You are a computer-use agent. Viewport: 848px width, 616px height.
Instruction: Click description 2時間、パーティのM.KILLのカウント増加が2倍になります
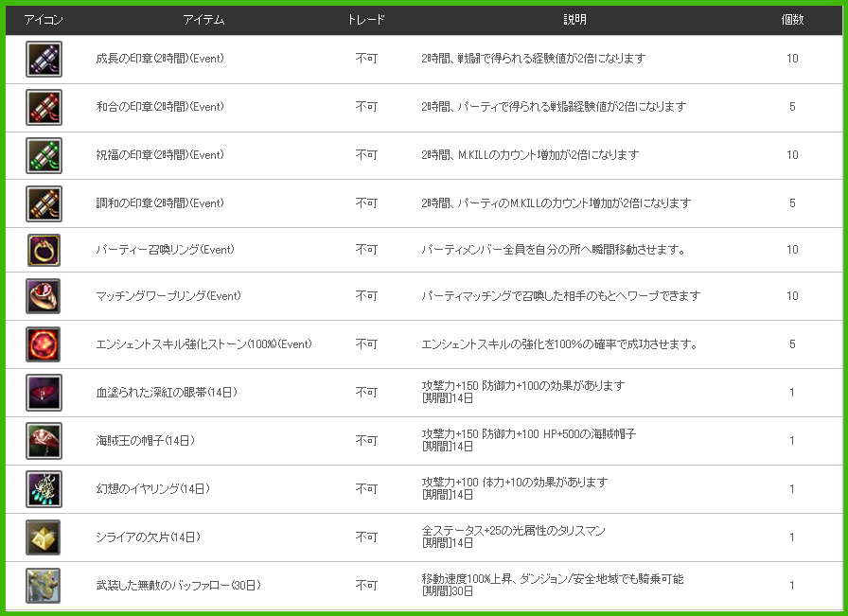[x=556, y=202]
